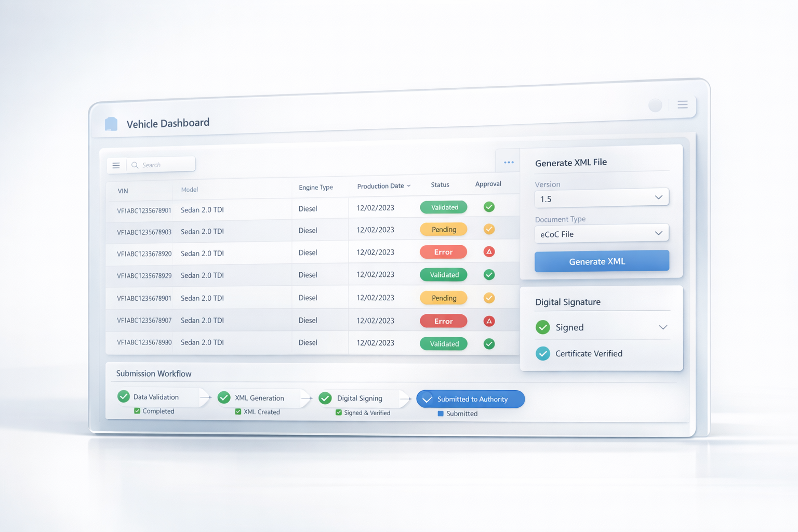Screen dimensions: 798x532
Task: Open the Version 1.5 dropdown
Action: pos(601,198)
